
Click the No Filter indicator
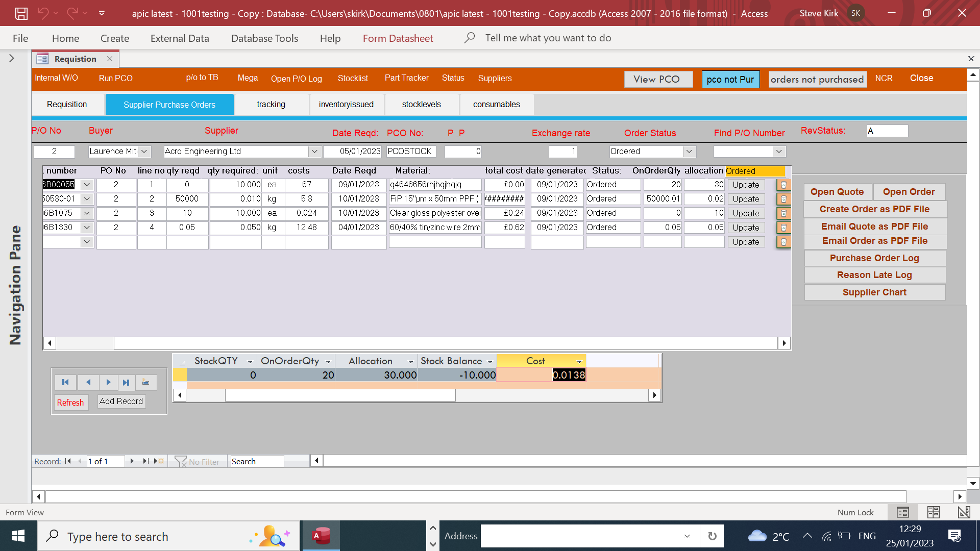tap(198, 462)
